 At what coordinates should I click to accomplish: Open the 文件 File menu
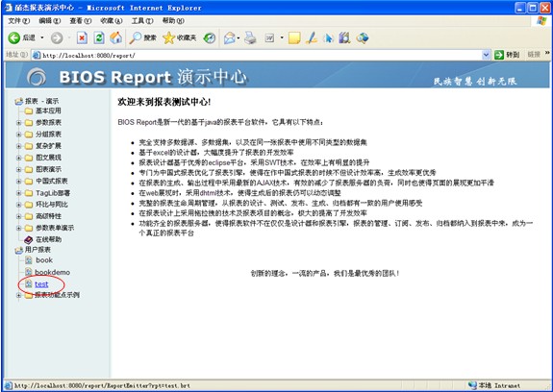tap(19, 21)
